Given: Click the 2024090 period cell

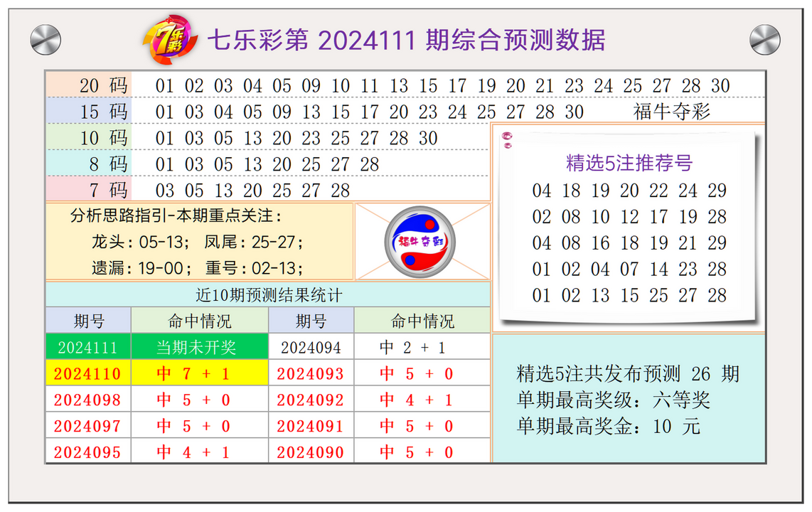Looking at the screenshot, I should click(x=311, y=452).
